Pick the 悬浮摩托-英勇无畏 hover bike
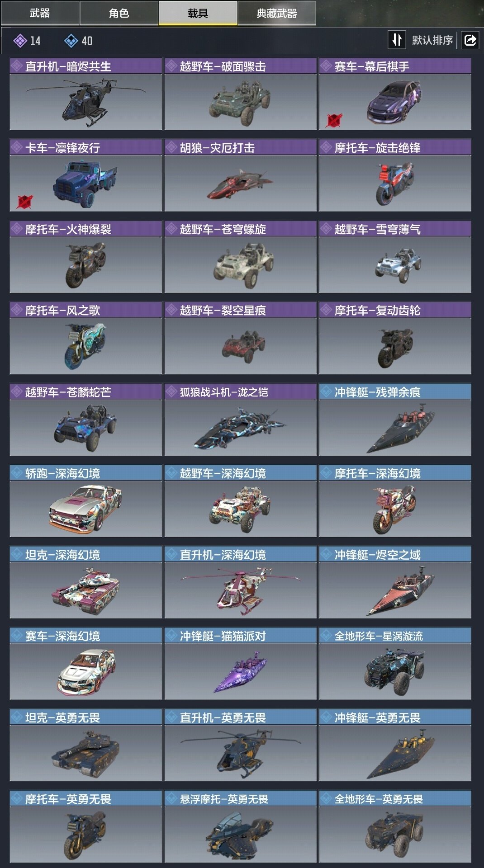Screen dimensions: 484x868 [240, 834]
